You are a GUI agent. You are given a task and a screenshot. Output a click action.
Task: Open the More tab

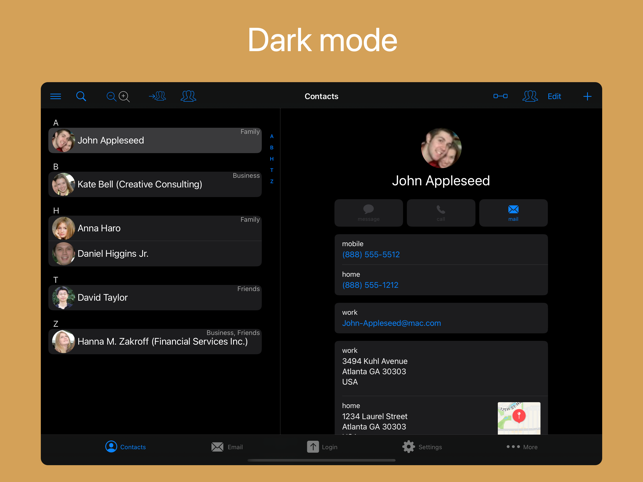point(522,447)
